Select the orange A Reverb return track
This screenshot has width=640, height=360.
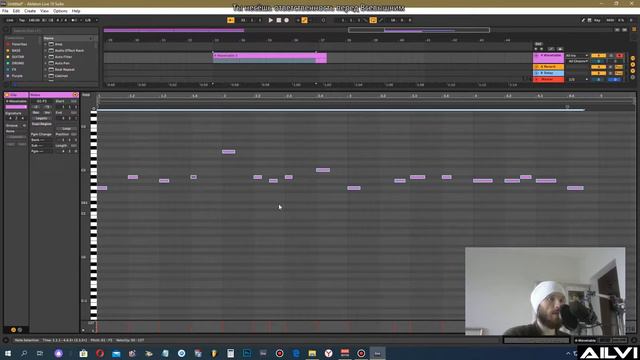[549, 67]
